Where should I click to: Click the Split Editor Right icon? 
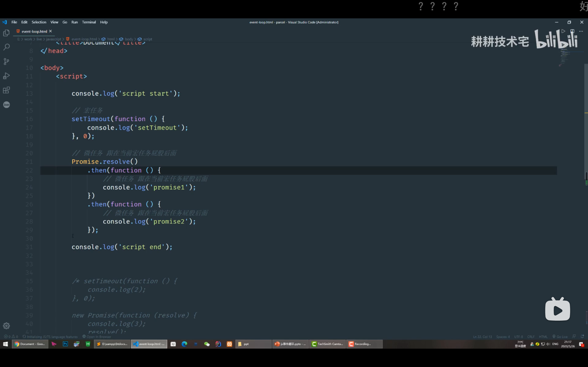tap(572, 31)
